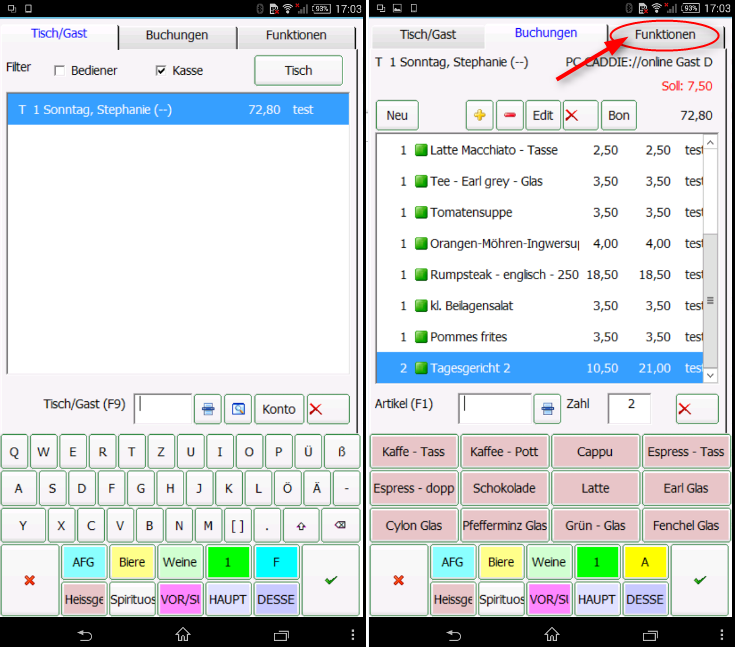This screenshot has width=735, height=647.
Task: Select Buchungen tab on right screen
Action: pyautogui.click(x=546, y=33)
